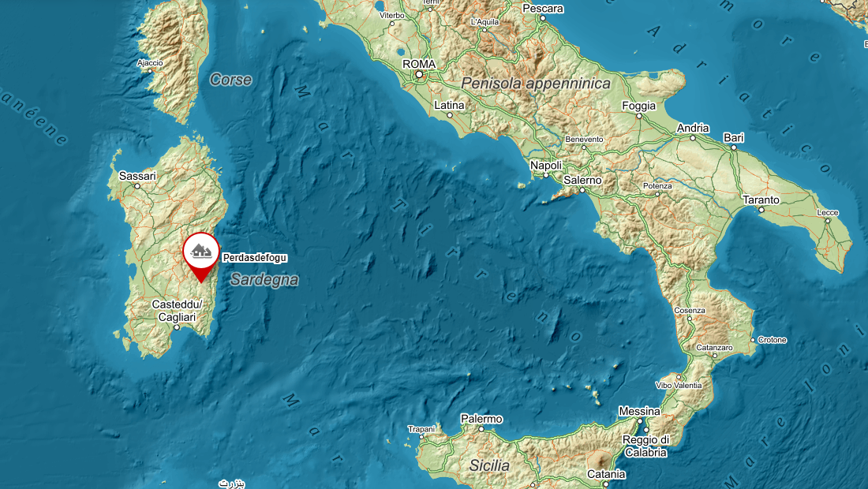This screenshot has height=489, width=868.
Task: Click the Ajaccio city marker
Action: tap(149, 71)
